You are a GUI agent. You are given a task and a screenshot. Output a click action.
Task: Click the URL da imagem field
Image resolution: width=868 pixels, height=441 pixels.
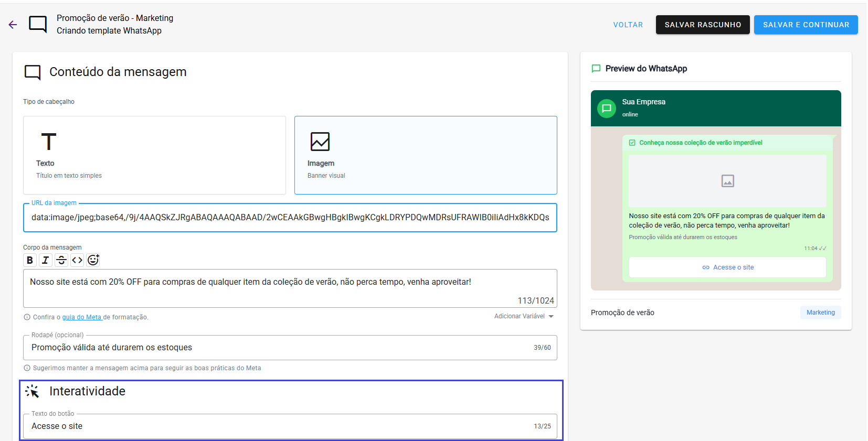point(290,218)
